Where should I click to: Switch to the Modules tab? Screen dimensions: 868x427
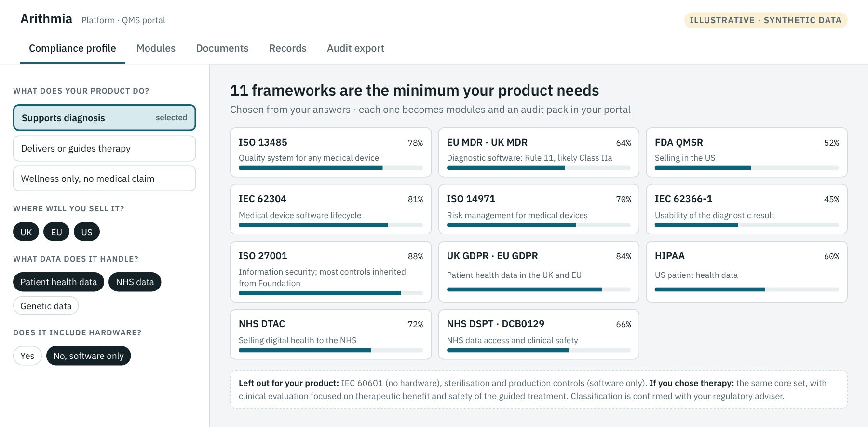[x=156, y=48]
